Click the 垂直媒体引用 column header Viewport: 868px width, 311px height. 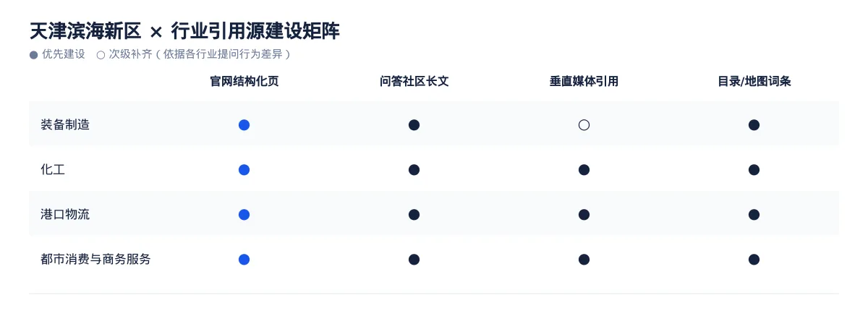click(584, 81)
